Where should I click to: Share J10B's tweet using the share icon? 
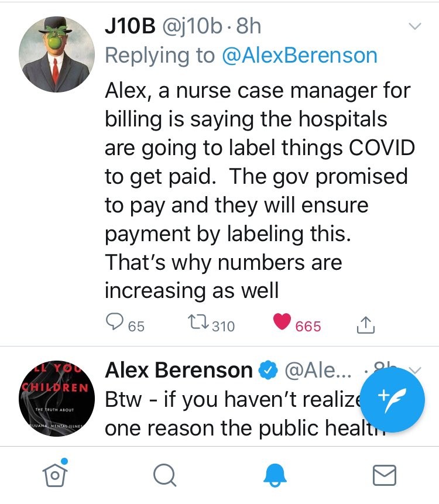(366, 325)
